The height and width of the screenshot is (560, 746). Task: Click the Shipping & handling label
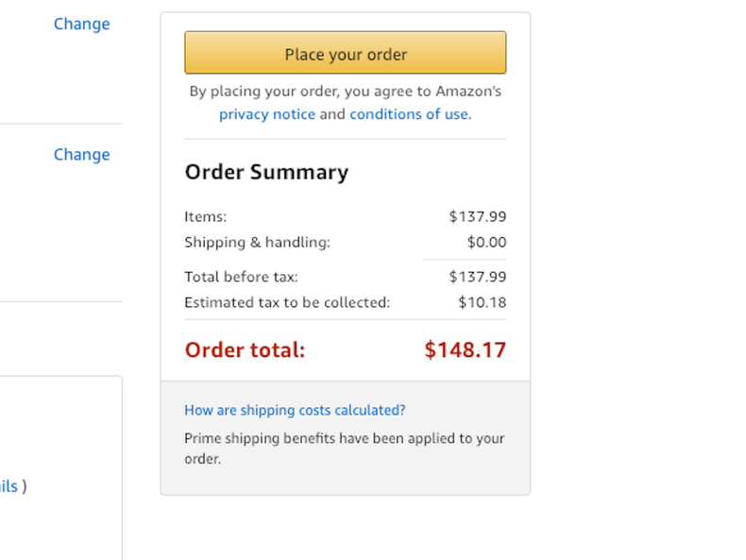257,242
